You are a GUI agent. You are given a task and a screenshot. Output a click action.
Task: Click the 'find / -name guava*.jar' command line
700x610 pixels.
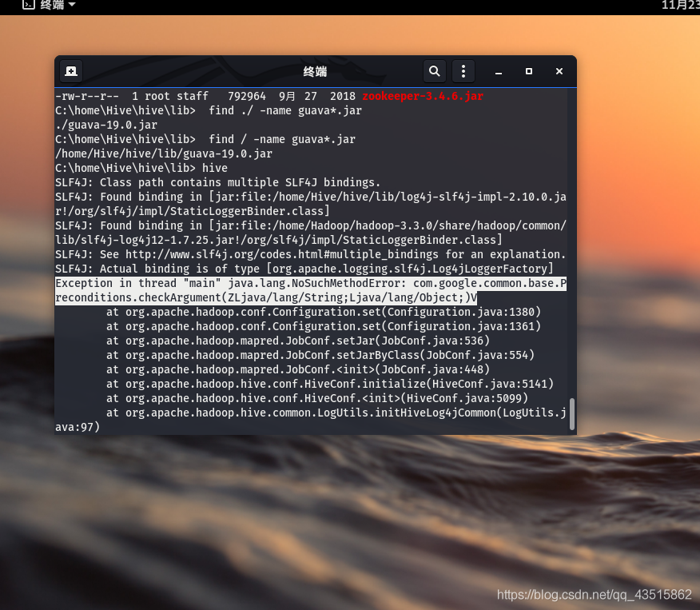point(205,139)
